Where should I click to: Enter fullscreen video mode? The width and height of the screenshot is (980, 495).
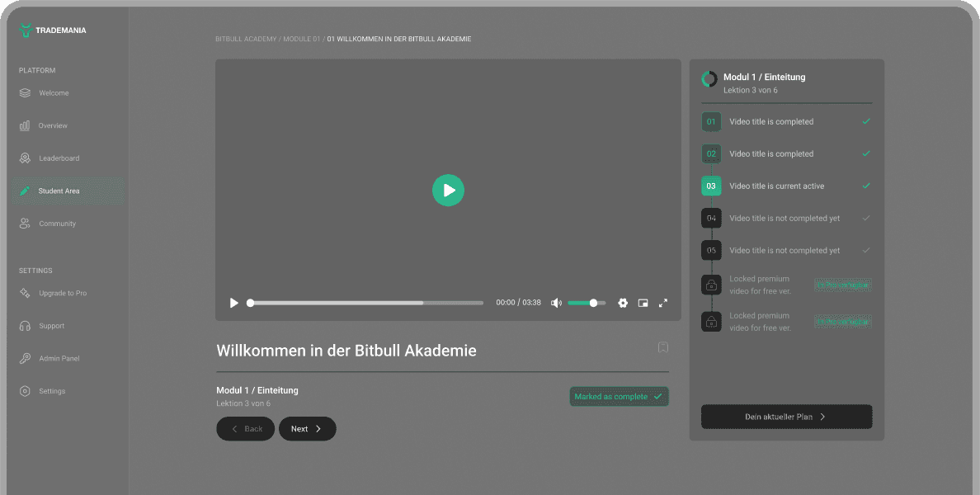[663, 303]
